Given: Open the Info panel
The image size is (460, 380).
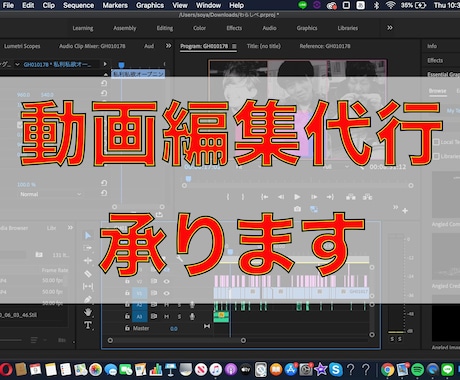Looking at the screenshot, I should tap(432, 46).
